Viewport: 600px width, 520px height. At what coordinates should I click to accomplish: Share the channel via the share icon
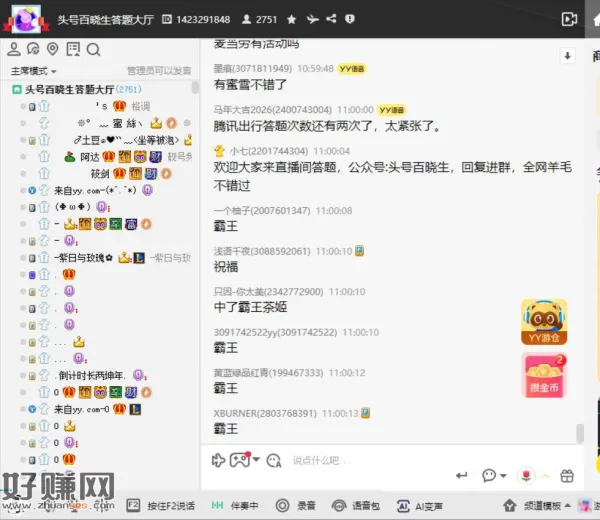[331, 19]
